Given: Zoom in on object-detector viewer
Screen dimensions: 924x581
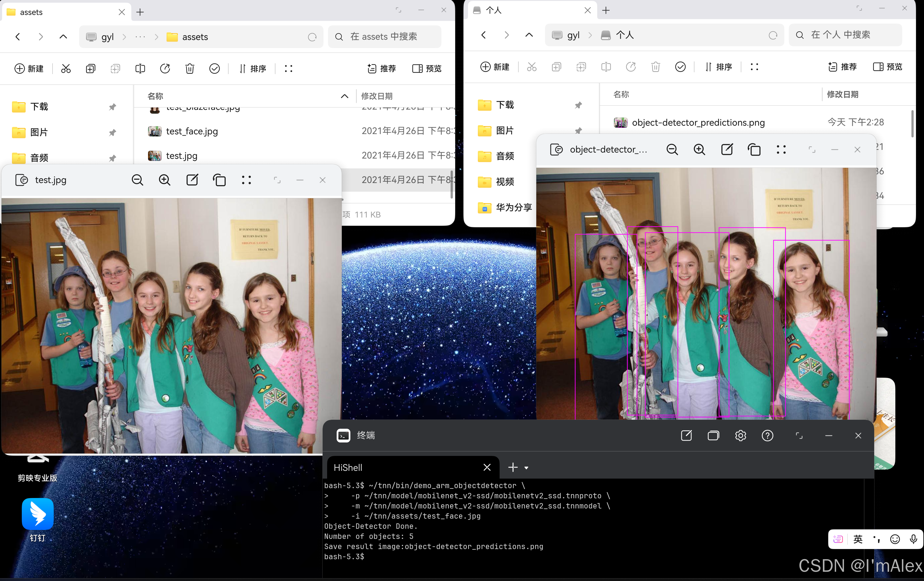Looking at the screenshot, I should click(700, 150).
